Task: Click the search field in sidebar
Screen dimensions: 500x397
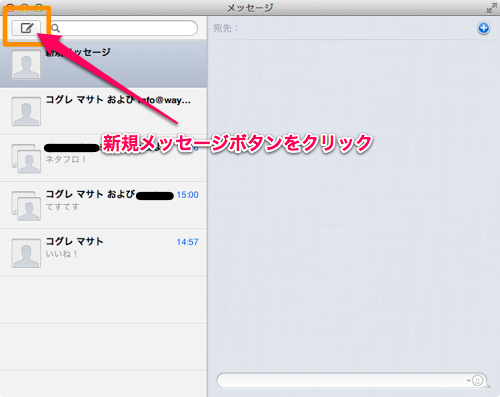Action: (x=124, y=28)
